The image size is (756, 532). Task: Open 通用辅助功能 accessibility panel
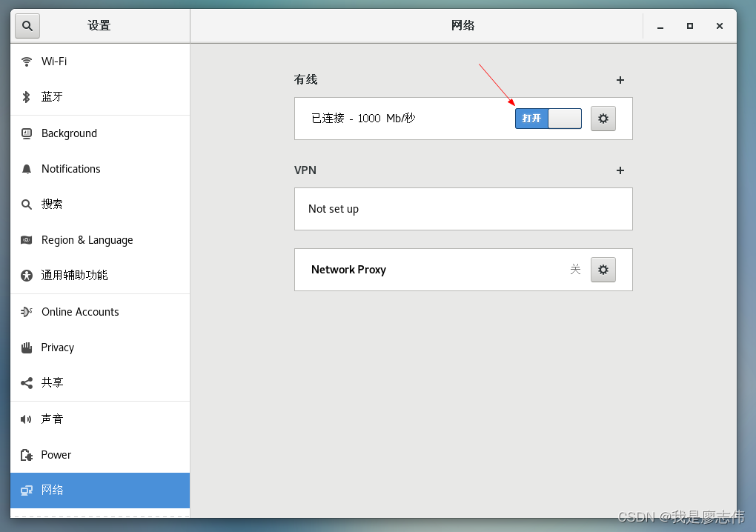[x=100, y=276]
